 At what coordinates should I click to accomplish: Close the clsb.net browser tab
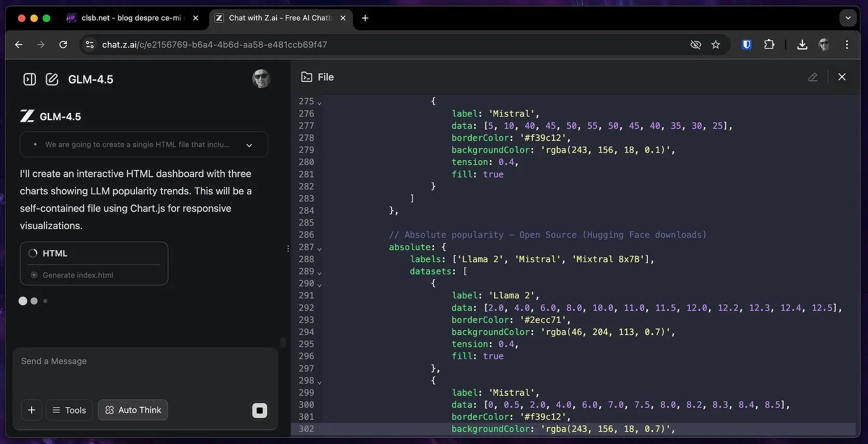pos(196,18)
